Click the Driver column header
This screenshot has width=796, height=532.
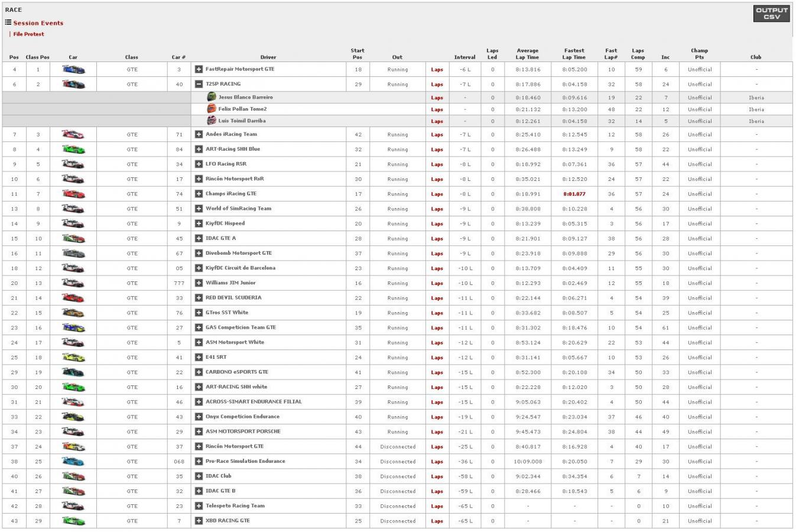[x=268, y=57]
